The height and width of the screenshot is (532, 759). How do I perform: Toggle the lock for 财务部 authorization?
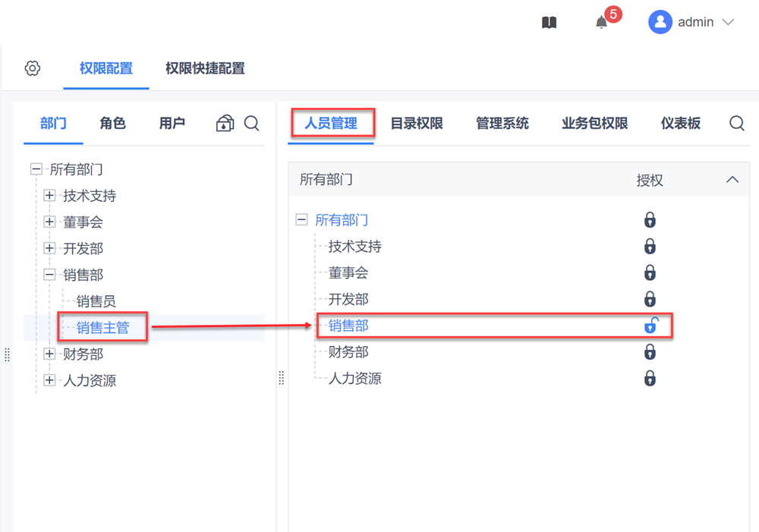pyautogui.click(x=650, y=352)
